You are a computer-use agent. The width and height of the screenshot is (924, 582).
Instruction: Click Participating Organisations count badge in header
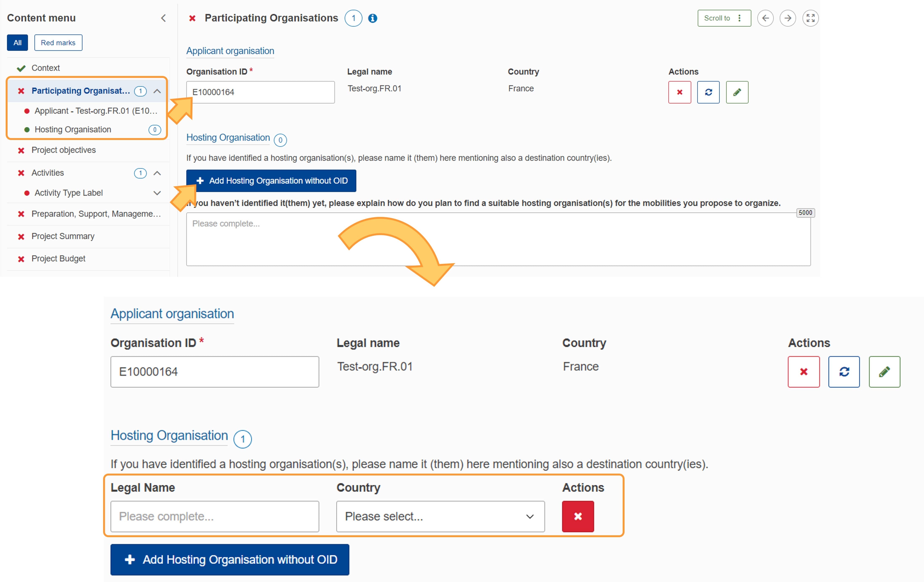[353, 18]
